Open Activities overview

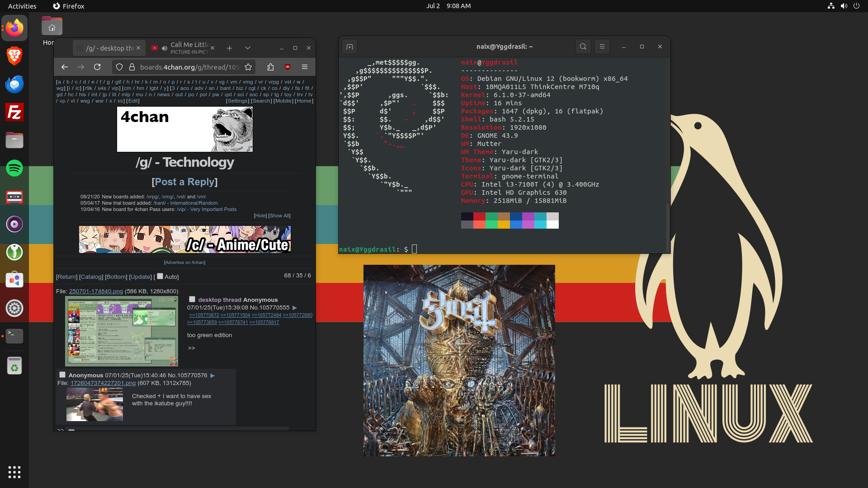pos(22,6)
